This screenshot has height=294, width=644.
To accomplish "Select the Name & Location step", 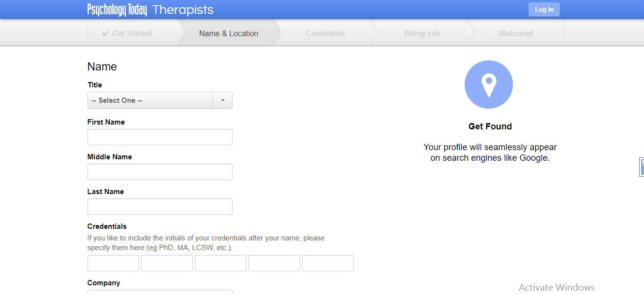I will pyautogui.click(x=229, y=33).
